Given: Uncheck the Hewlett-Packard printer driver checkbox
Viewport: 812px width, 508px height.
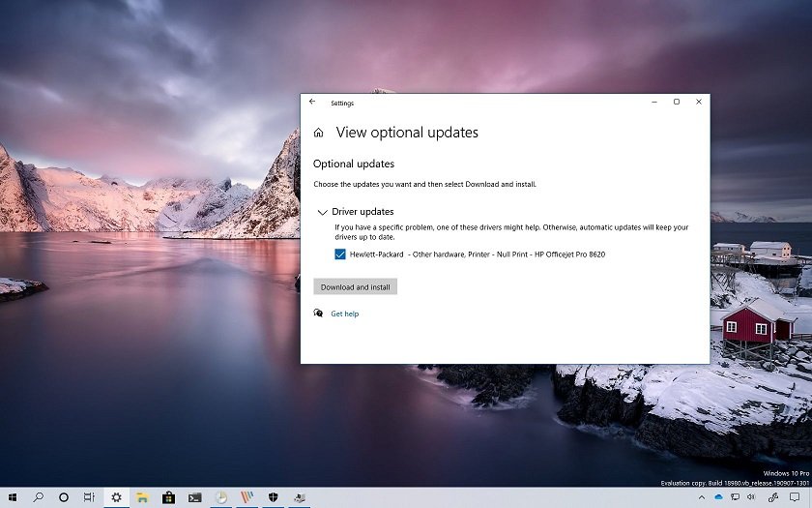Looking at the screenshot, I should coord(339,254).
